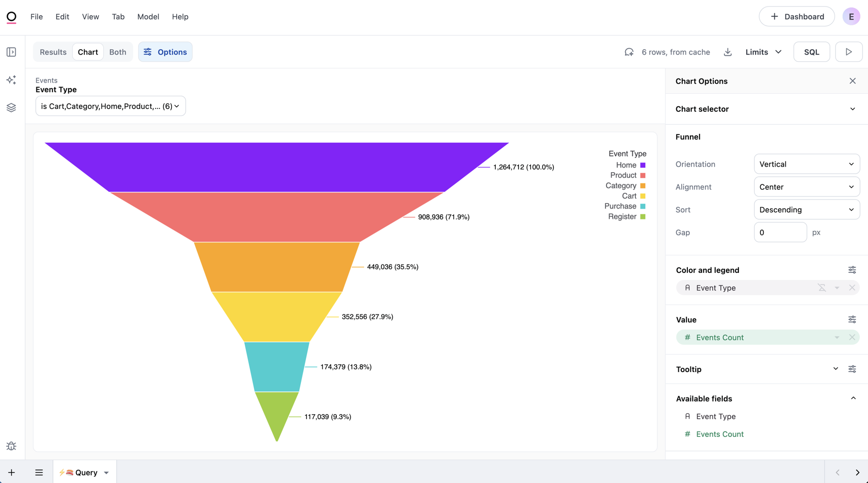
Task: Click the hash icon beside Events Count in Available fields
Action: (687, 434)
